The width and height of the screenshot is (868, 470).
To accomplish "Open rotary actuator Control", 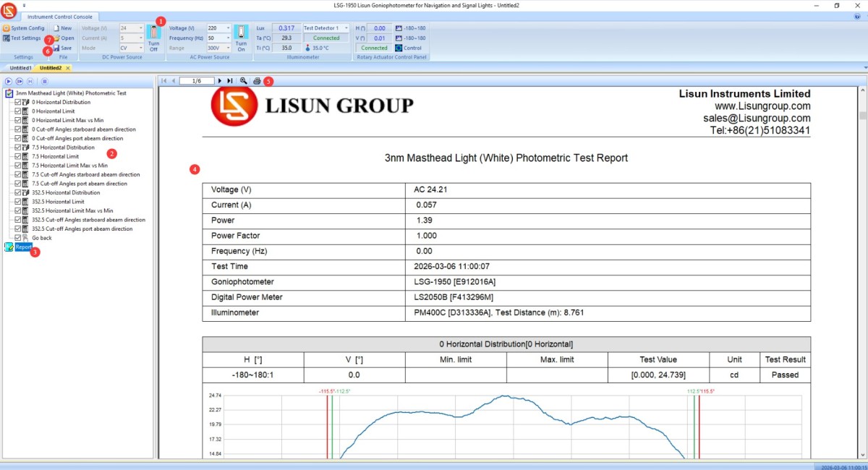I will (x=408, y=48).
